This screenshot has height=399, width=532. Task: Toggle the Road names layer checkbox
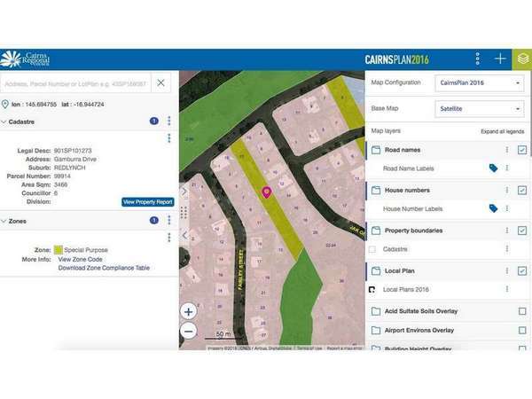[522, 151]
